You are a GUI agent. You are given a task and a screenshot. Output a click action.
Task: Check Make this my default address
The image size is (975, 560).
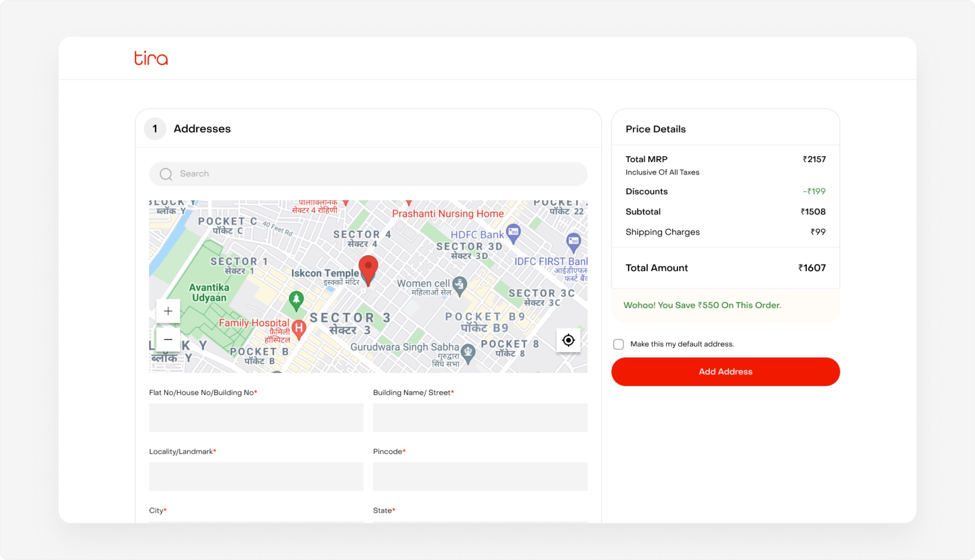click(618, 344)
